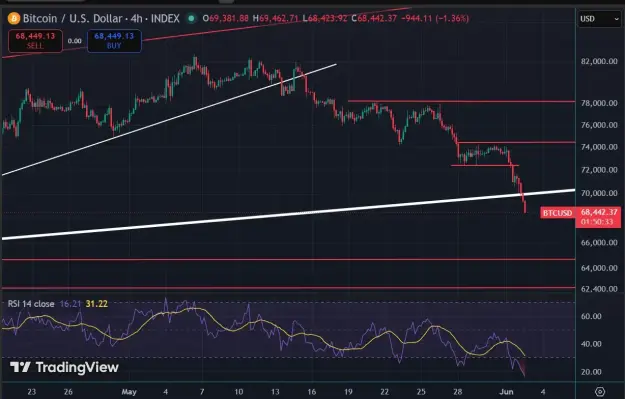Open chart settings gear icon
This screenshot has width=625, height=399.
click(x=600, y=391)
